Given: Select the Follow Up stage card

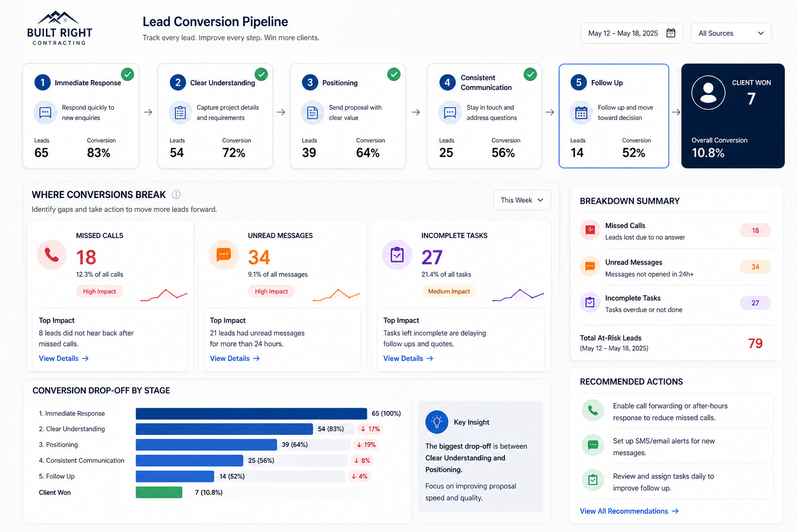Looking at the screenshot, I should click(613, 116).
